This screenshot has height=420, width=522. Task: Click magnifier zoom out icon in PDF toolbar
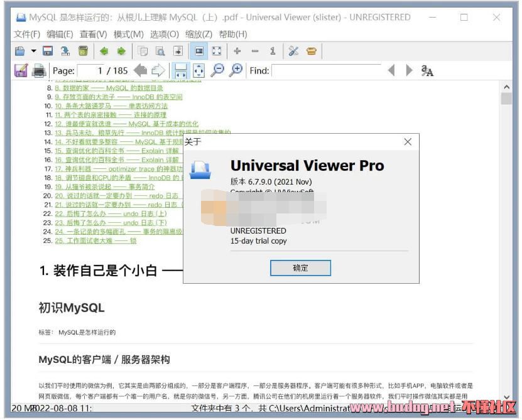(217, 70)
